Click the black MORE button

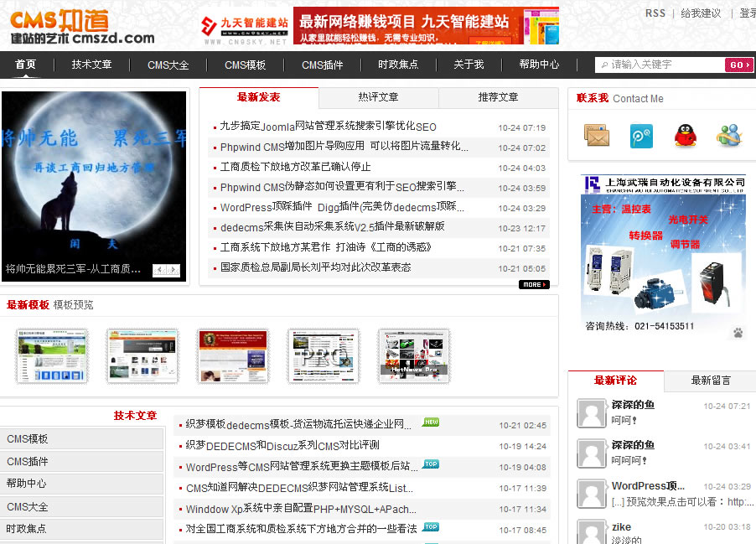pyautogui.click(x=534, y=284)
